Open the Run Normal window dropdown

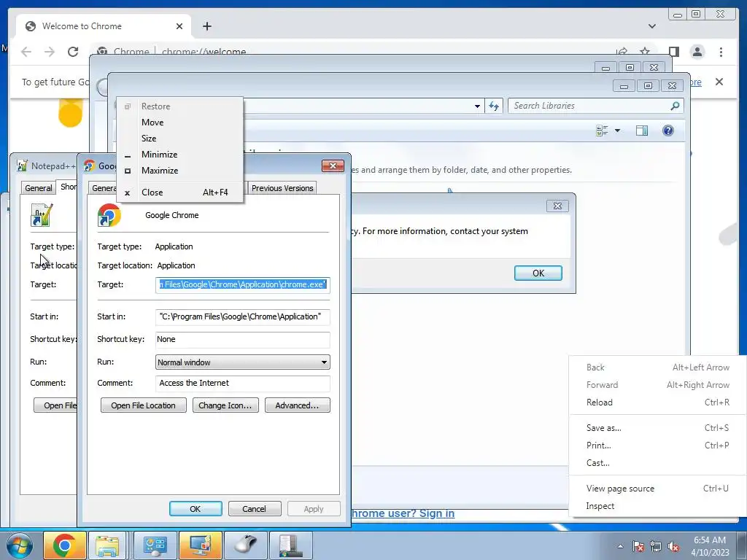(242, 362)
